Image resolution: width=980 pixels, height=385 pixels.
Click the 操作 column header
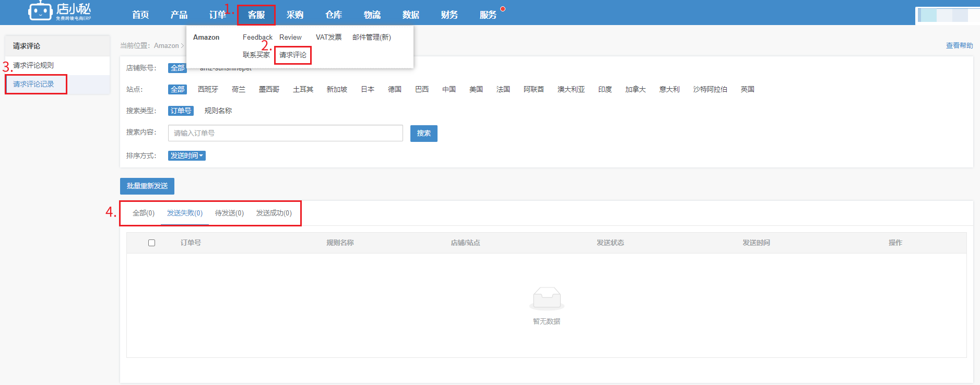click(895, 243)
